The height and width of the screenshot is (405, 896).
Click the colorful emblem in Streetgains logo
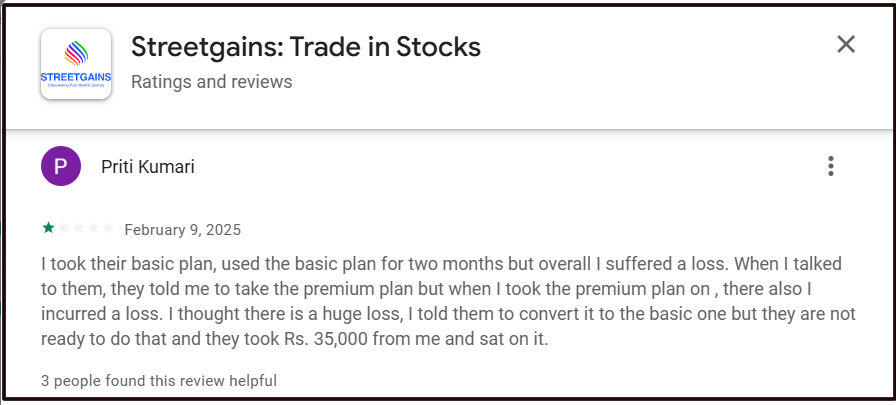(76, 53)
